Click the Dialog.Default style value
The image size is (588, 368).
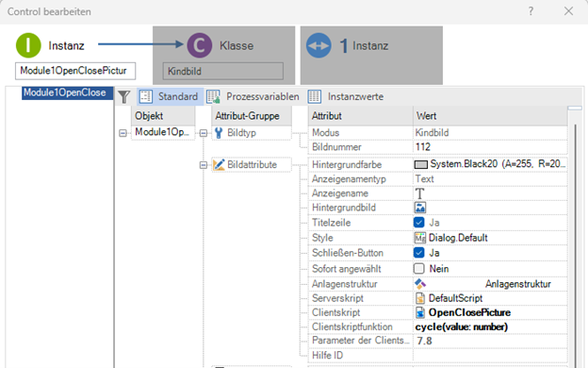458,238
